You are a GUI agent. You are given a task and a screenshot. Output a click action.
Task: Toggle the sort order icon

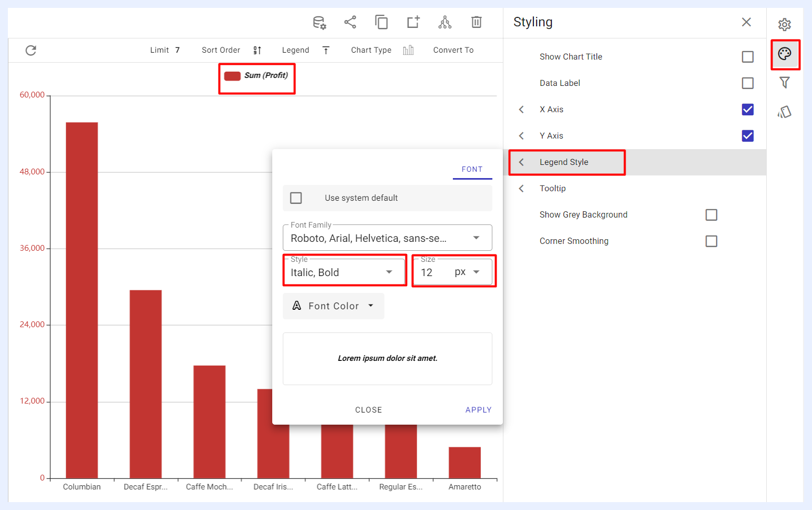tap(258, 50)
